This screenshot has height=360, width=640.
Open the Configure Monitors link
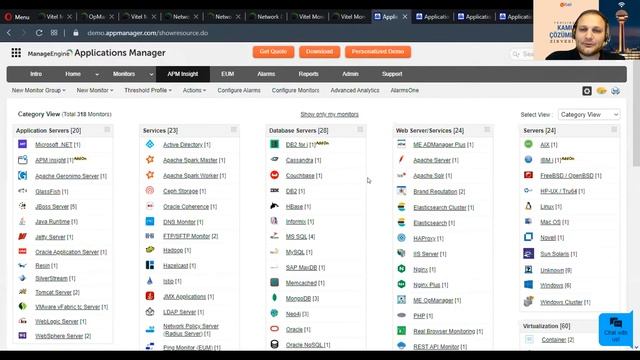296,90
